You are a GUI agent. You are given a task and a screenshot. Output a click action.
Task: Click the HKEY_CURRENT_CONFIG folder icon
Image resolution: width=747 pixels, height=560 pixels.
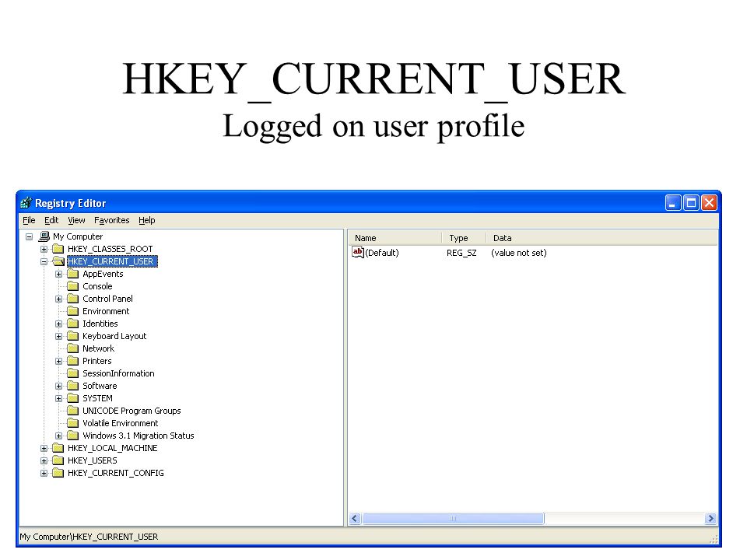tap(58, 473)
